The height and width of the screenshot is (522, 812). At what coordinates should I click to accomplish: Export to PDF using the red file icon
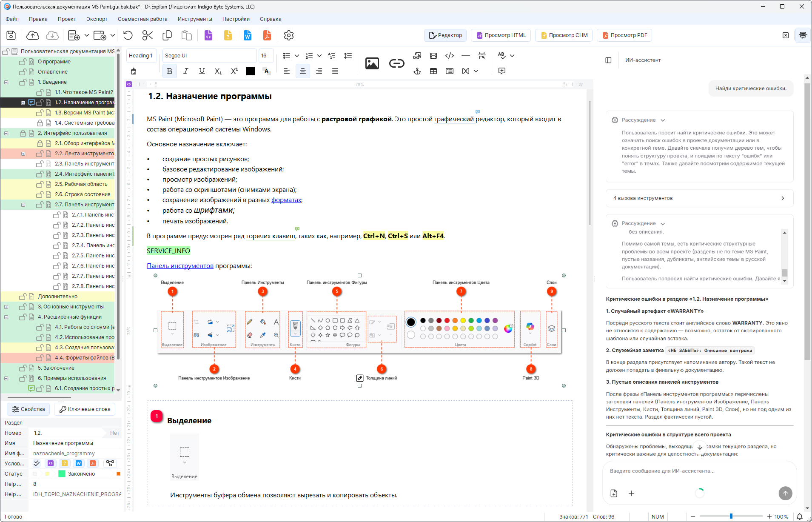click(267, 35)
